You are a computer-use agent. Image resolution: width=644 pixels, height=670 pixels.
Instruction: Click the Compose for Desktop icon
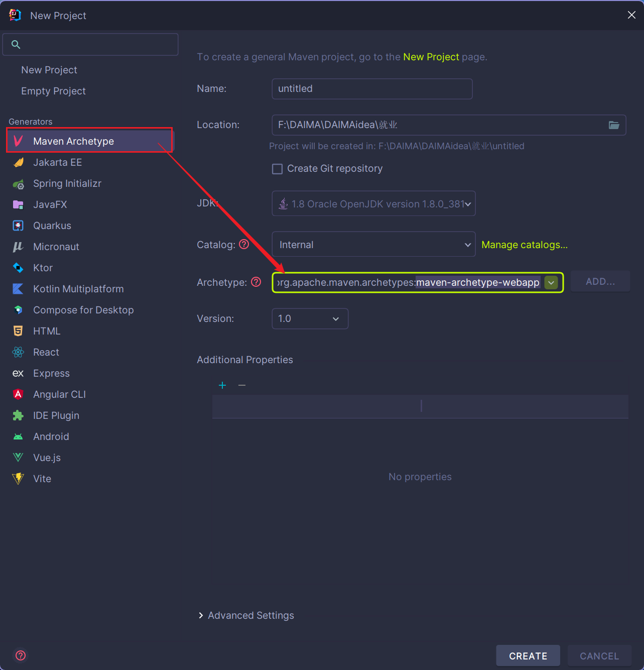coord(19,310)
